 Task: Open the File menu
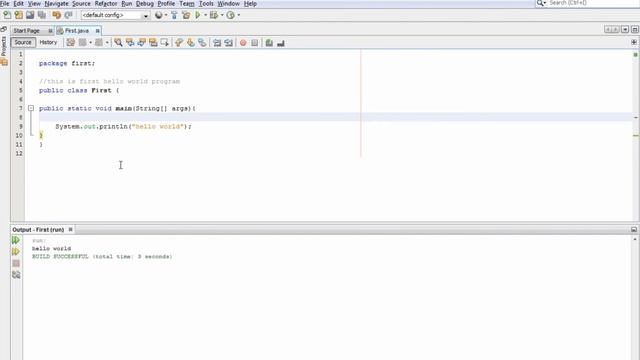4,4
